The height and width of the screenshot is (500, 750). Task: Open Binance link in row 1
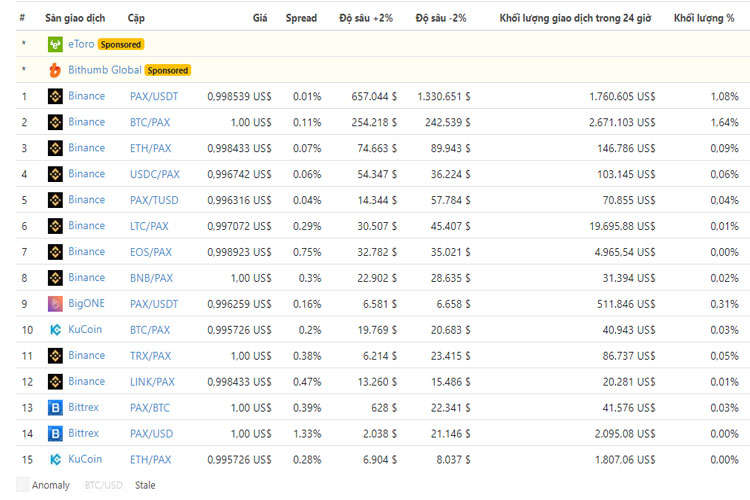(86, 96)
